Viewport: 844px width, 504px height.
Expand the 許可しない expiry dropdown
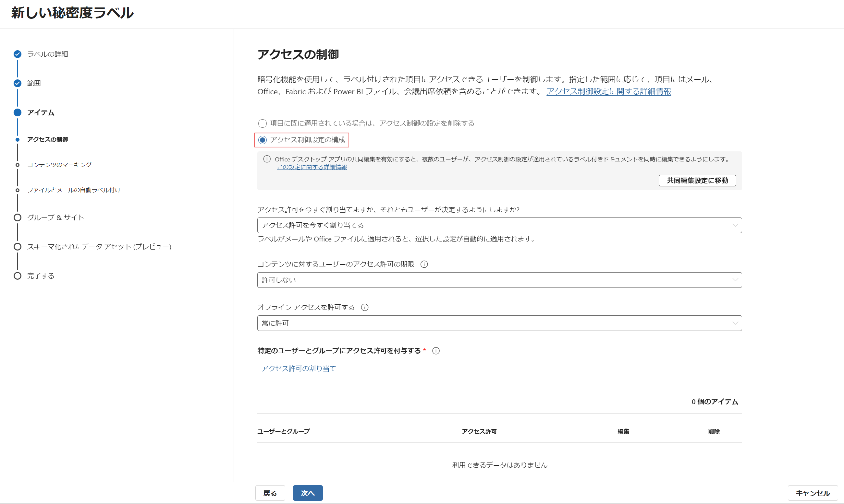pos(499,280)
